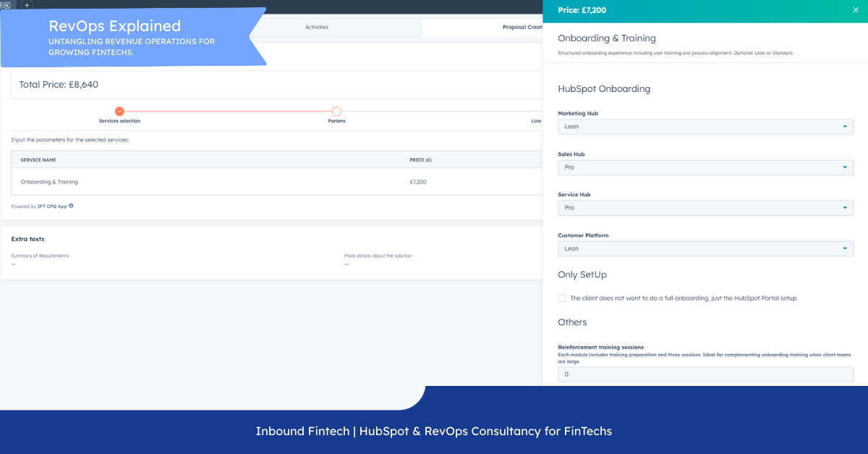Click the completed Services selection step circle
868x454 pixels.
pyautogui.click(x=119, y=112)
